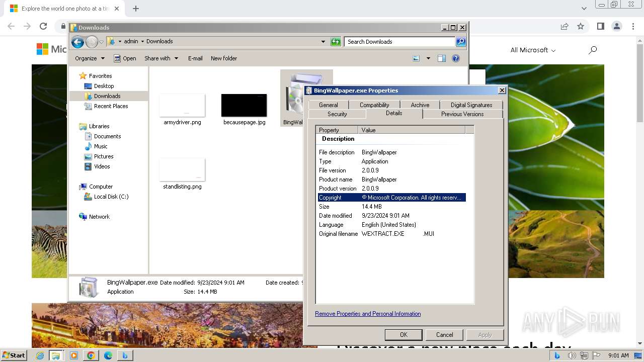The width and height of the screenshot is (644, 362).
Task: Click Explorer's forward navigation arrow
Action: point(92,42)
